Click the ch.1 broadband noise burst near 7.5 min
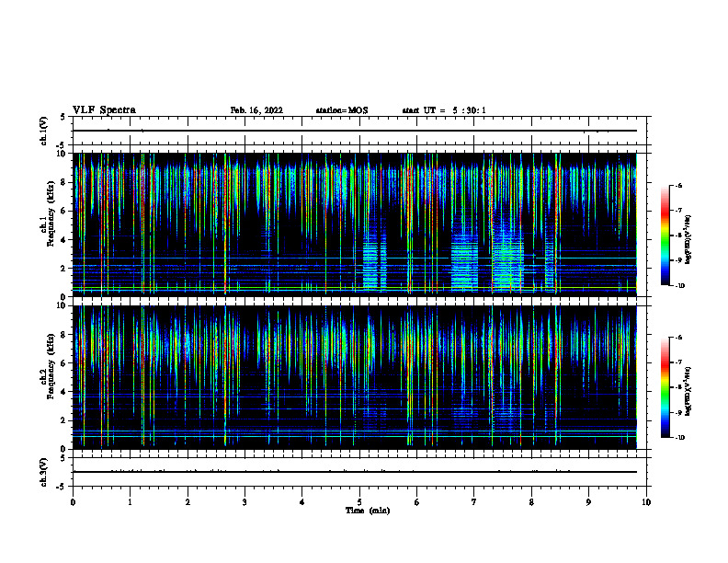The width and height of the screenshot is (728, 563). coord(508,253)
